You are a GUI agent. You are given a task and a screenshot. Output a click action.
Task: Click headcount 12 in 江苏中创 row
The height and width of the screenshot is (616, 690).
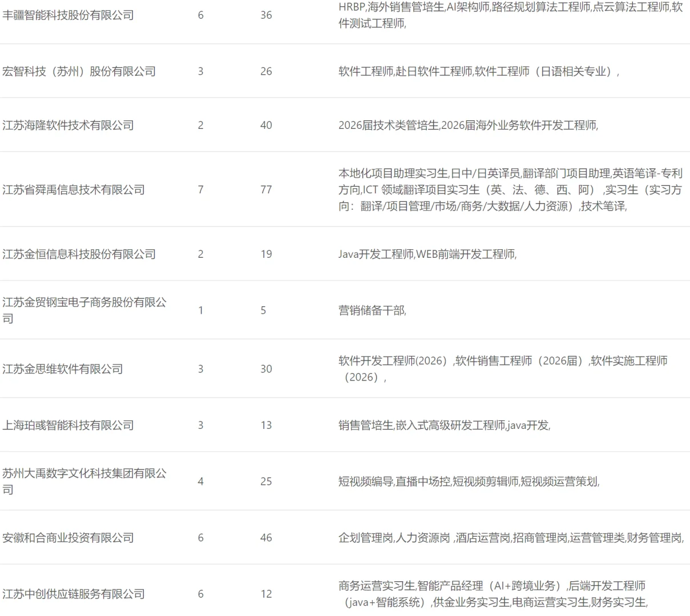(266, 594)
